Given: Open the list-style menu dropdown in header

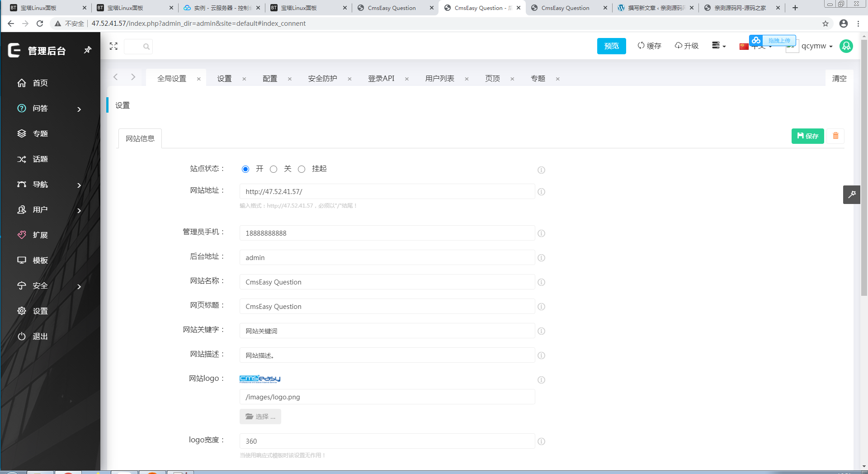Looking at the screenshot, I should pos(718,45).
